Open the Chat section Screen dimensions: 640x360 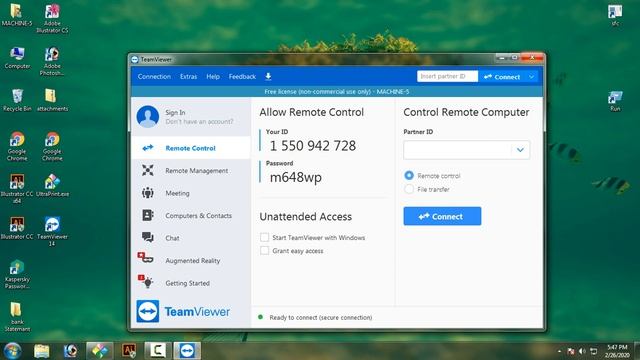click(191, 238)
